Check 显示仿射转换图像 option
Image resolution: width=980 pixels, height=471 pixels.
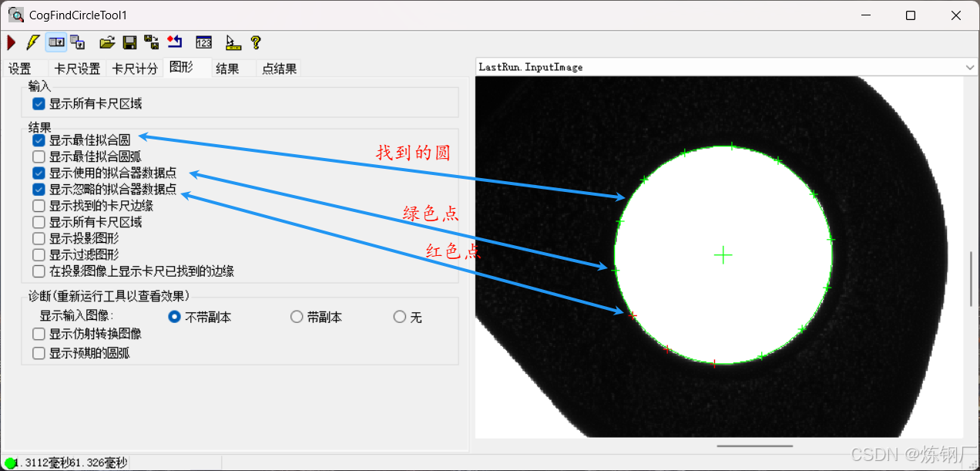(38, 334)
